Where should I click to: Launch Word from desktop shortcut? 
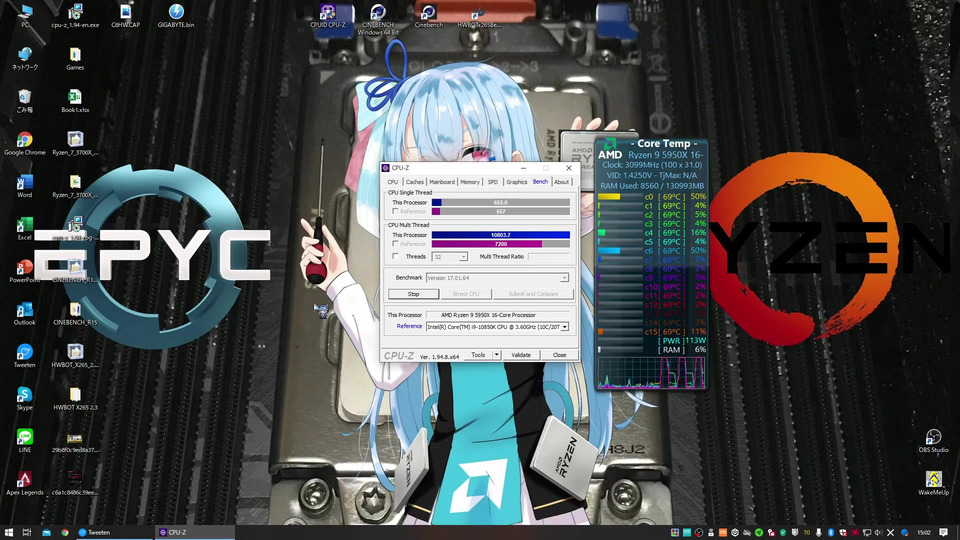point(25,186)
